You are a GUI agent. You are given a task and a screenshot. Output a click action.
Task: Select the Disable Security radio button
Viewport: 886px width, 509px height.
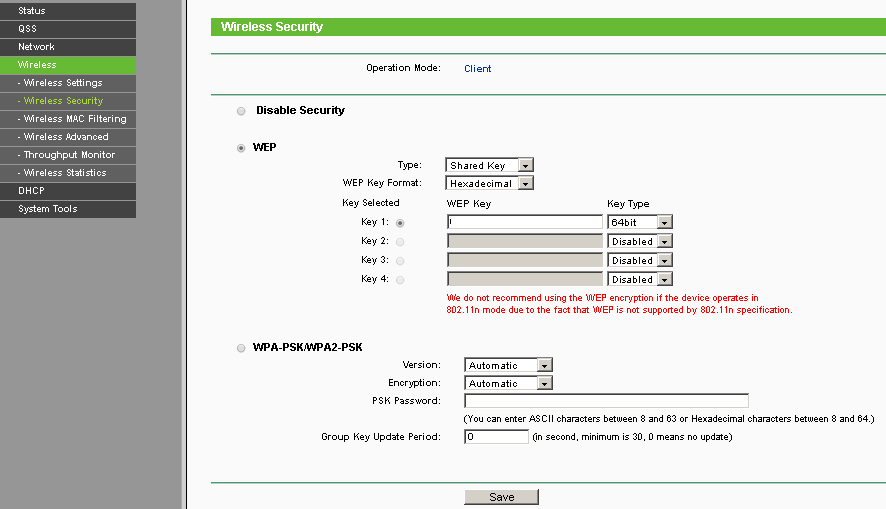click(x=241, y=111)
